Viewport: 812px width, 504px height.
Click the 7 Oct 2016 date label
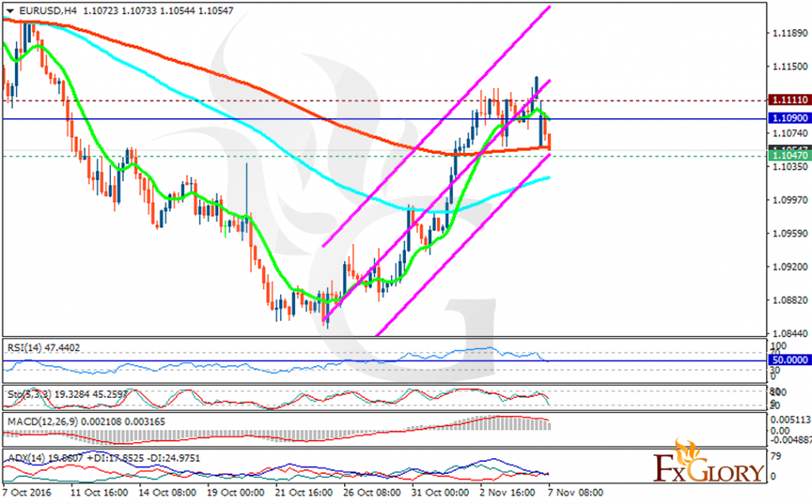[x=27, y=492]
